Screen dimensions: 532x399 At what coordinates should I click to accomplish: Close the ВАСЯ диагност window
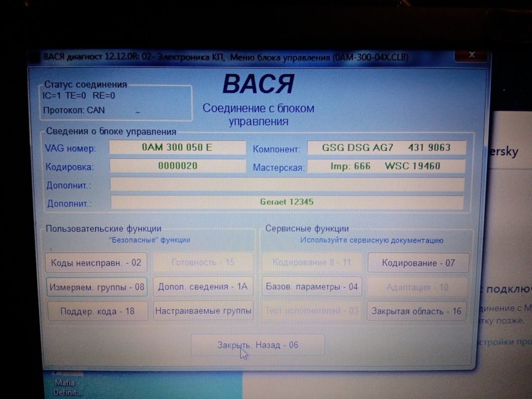click(x=471, y=55)
